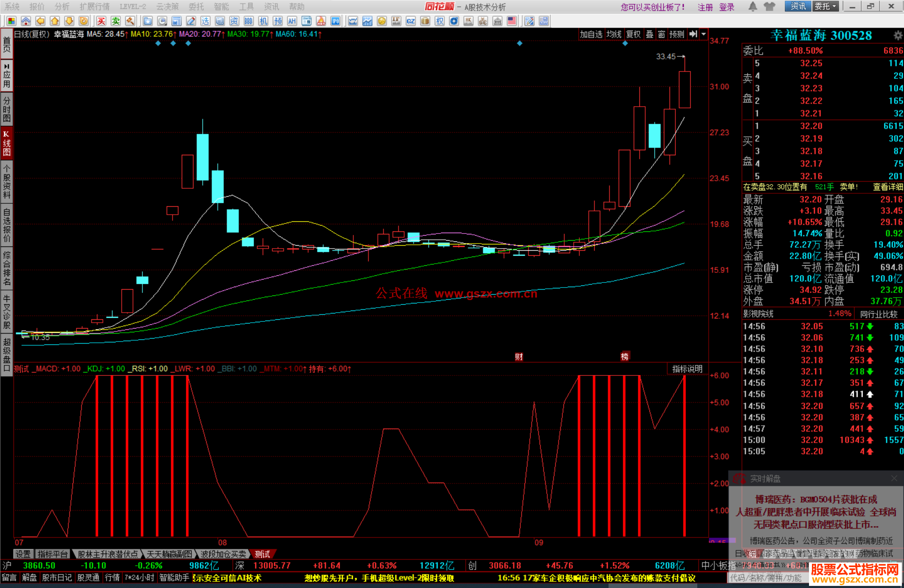Open the 扩展行情 menu
The height and width of the screenshot is (588, 904).
tap(95, 7)
